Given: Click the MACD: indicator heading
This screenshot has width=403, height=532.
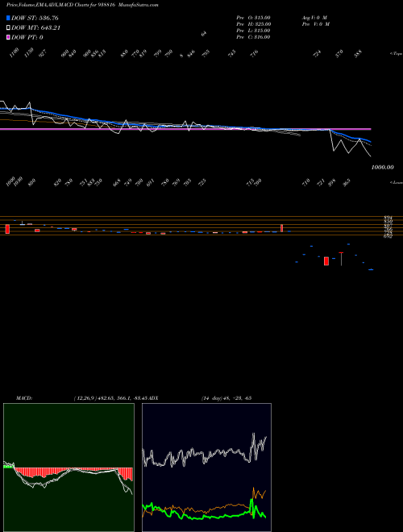Looking at the screenshot, I should 23,398.
